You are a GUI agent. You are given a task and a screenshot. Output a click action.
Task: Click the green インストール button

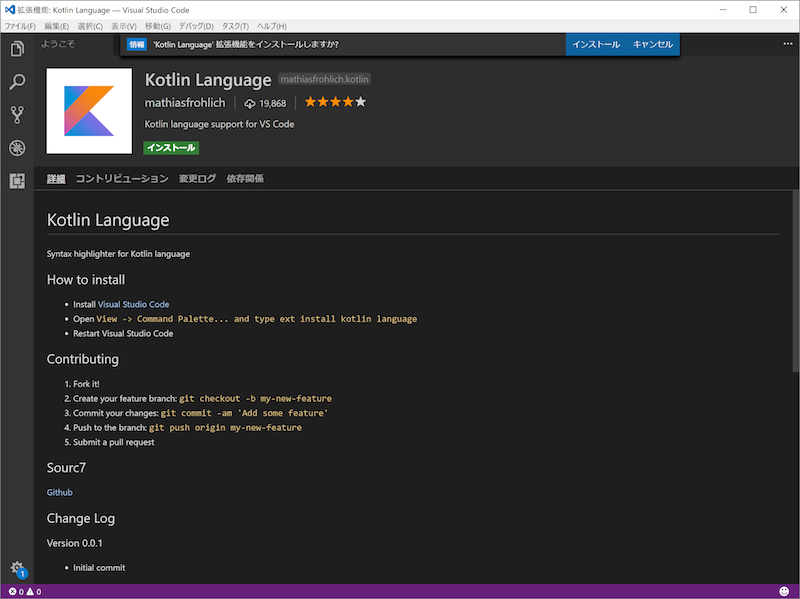pos(171,147)
